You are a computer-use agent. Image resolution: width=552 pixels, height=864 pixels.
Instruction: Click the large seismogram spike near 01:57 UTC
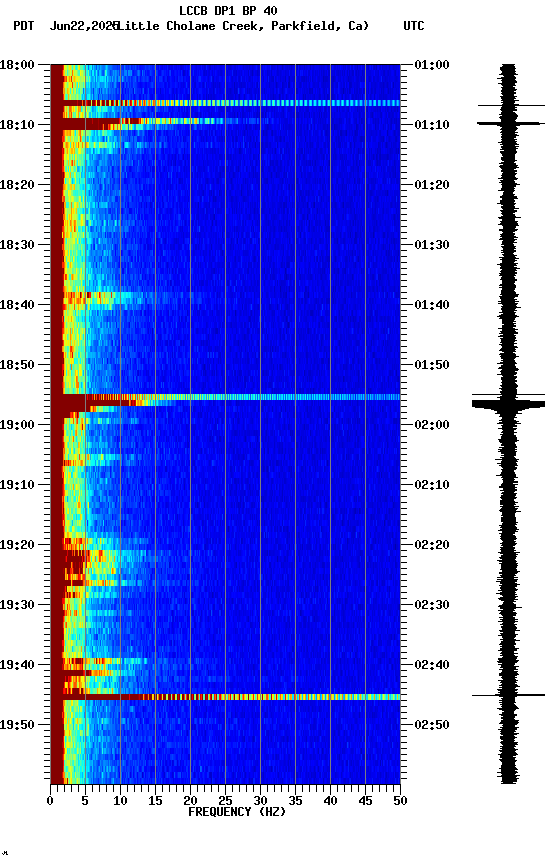coord(508,404)
